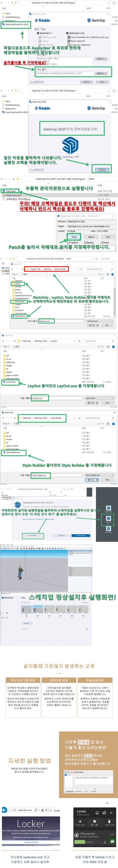Click Up arrow in SketchUp 2023 file dialog
The image size is (118, 868).
pyautogui.click(x=23, y=269)
